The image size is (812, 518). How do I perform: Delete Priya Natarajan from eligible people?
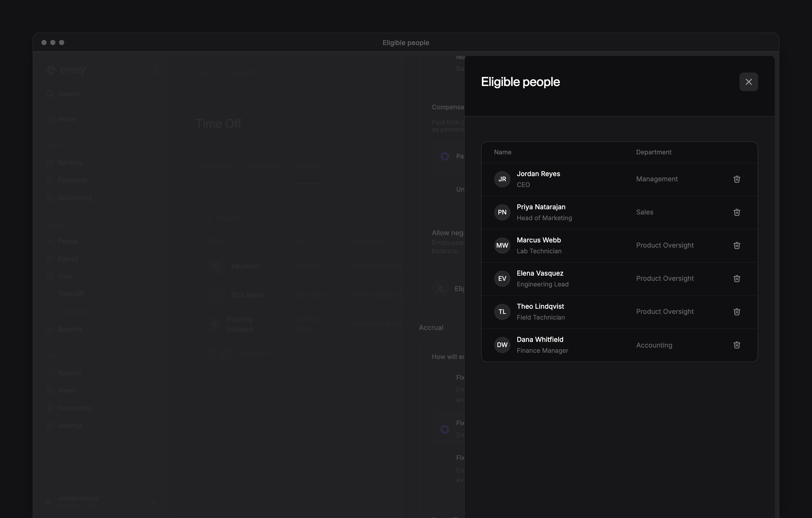pos(737,212)
